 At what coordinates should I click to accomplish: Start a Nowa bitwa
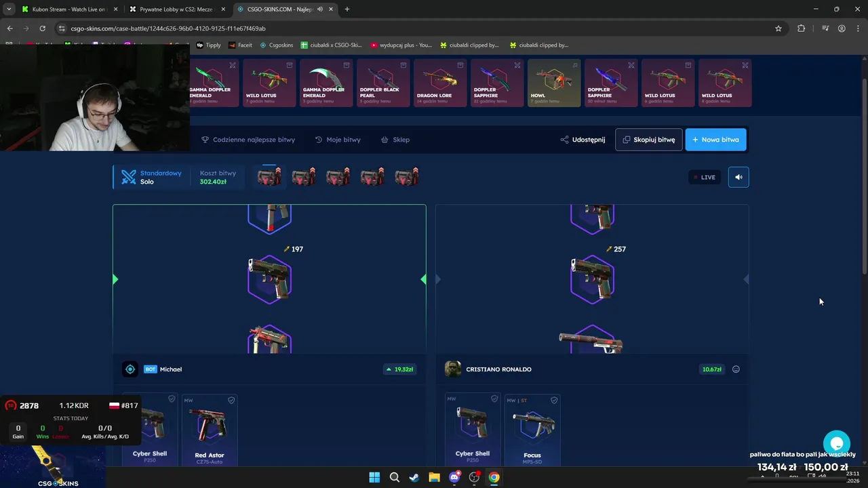click(x=715, y=140)
